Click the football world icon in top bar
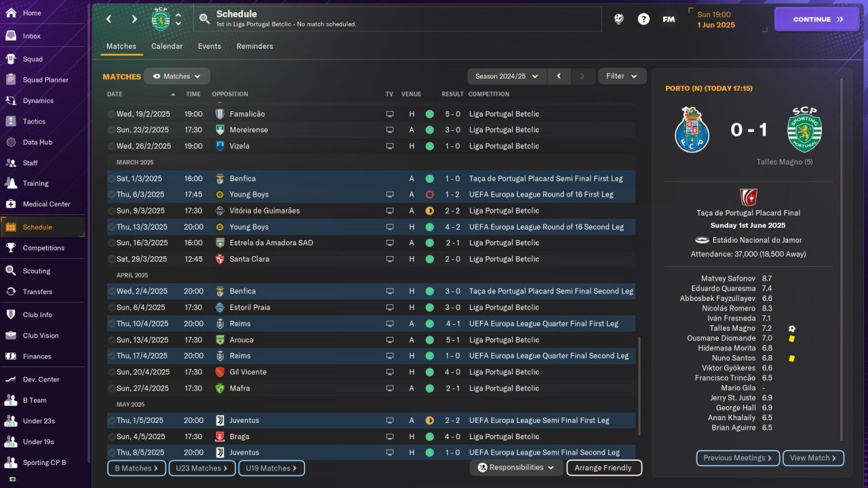Viewport: 868px width, 488px height. click(618, 19)
